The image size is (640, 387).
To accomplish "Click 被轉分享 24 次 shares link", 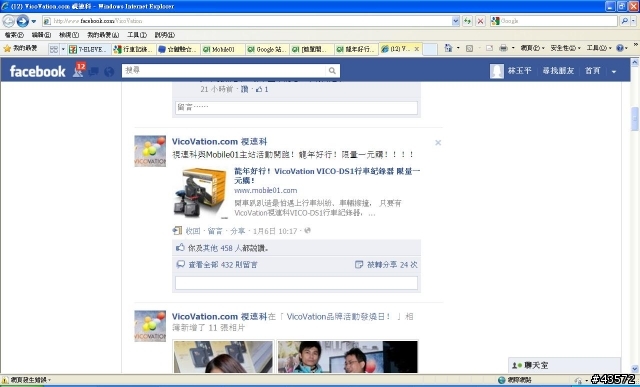I will (x=392, y=265).
